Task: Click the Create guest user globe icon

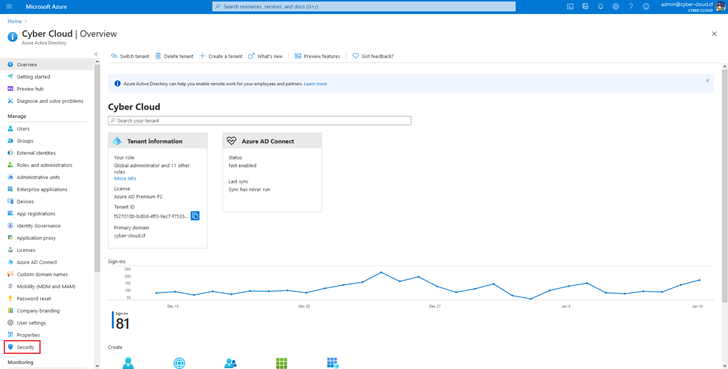Action: pyautogui.click(x=179, y=363)
